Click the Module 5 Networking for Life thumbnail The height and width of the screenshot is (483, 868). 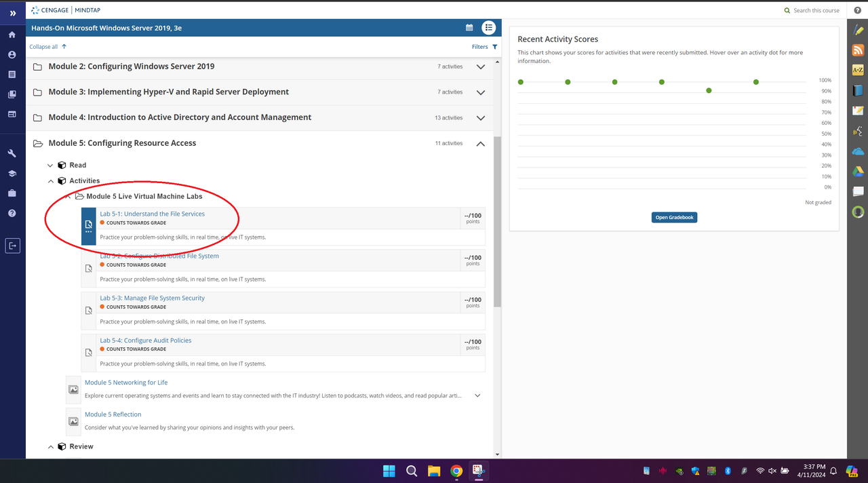coord(73,390)
